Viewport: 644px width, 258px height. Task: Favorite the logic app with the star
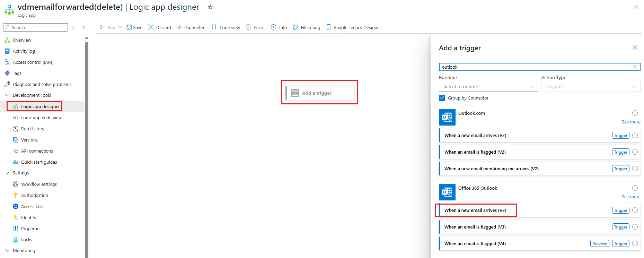(x=210, y=7)
